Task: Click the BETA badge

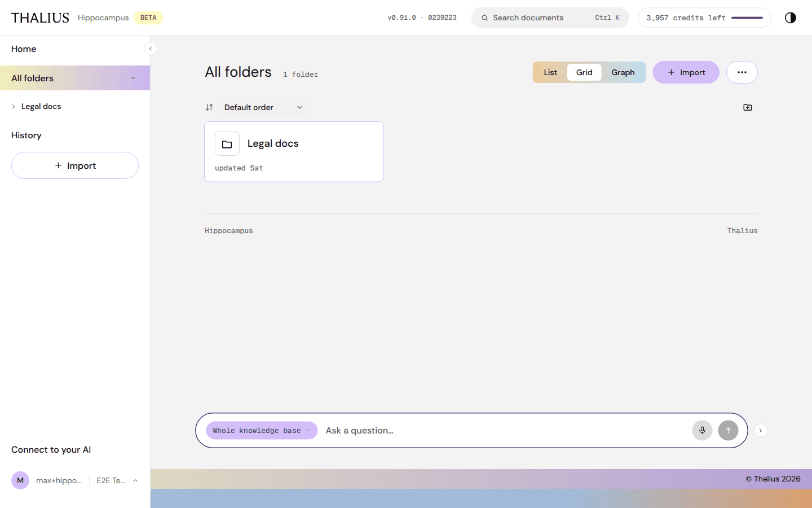Action: (148, 18)
